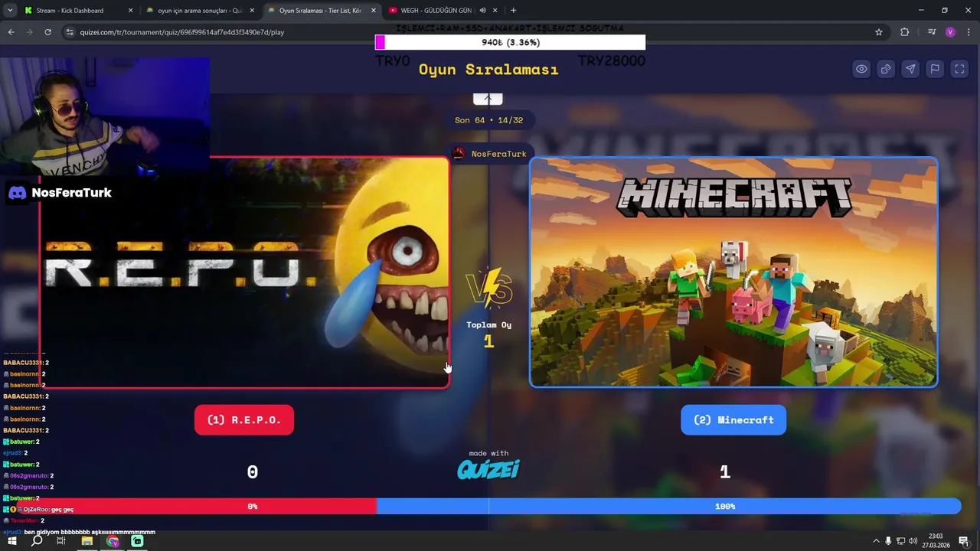Close the Stream - Kick Dashboard tab
The image size is (980, 551).
coord(130,11)
